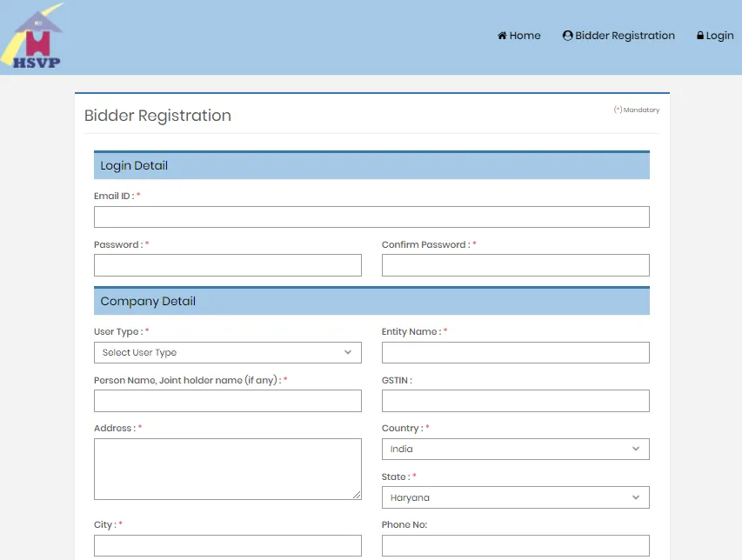Screen dimensions: 742x560
Task: Click the user icon beside Bidder Registration
Action: coord(568,36)
